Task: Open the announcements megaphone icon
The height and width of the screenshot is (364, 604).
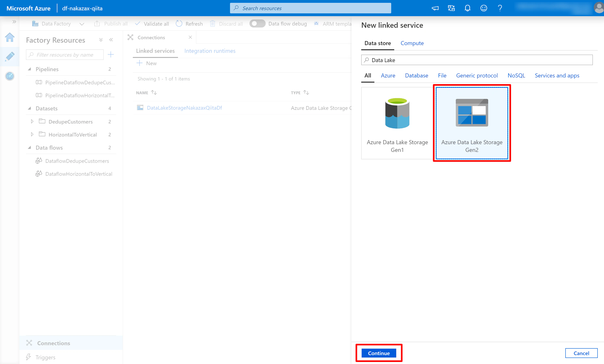Action: pos(435,8)
